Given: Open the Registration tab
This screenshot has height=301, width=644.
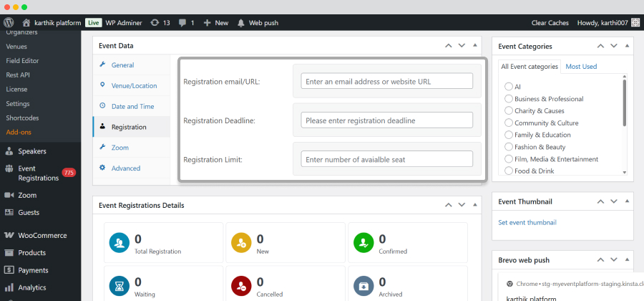Looking at the screenshot, I should (x=131, y=127).
